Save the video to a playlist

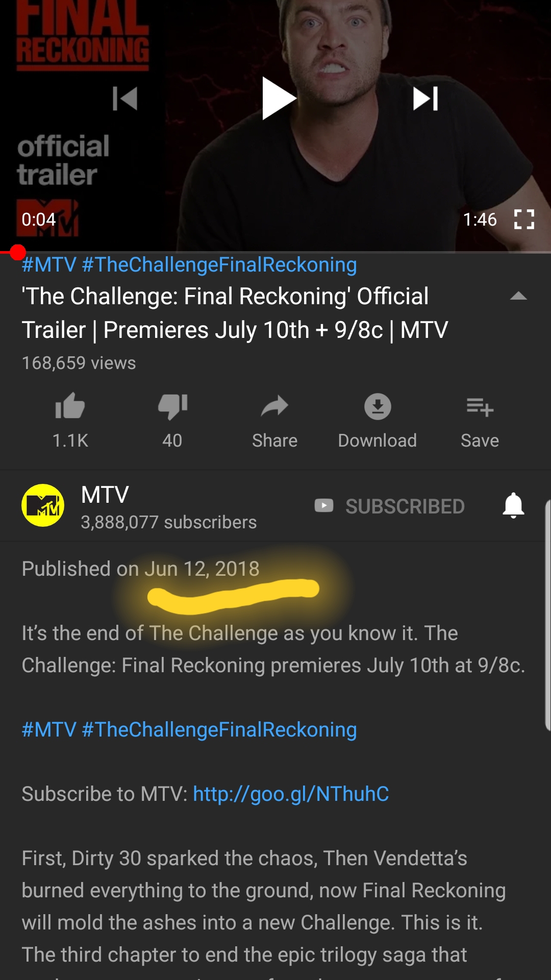[480, 407]
